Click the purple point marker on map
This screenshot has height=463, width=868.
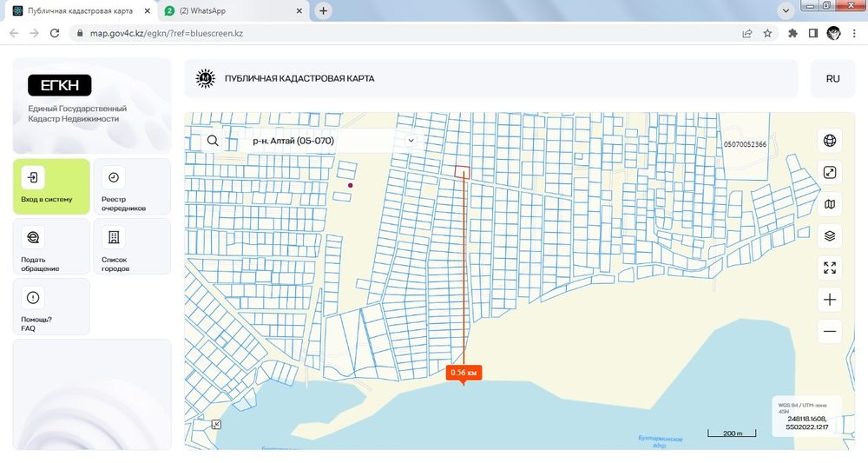[351, 186]
